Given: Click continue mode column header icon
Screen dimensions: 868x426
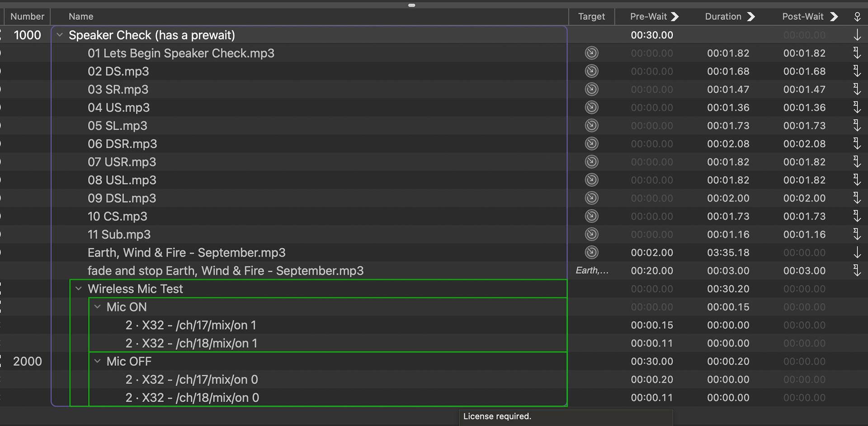Looking at the screenshot, I should [x=857, y=17].
